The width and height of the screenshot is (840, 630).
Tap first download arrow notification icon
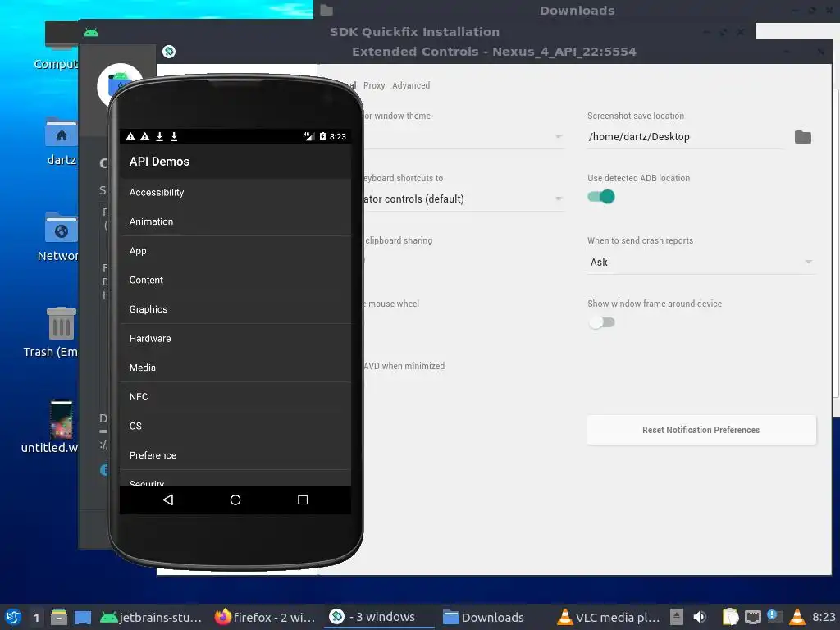160,137
